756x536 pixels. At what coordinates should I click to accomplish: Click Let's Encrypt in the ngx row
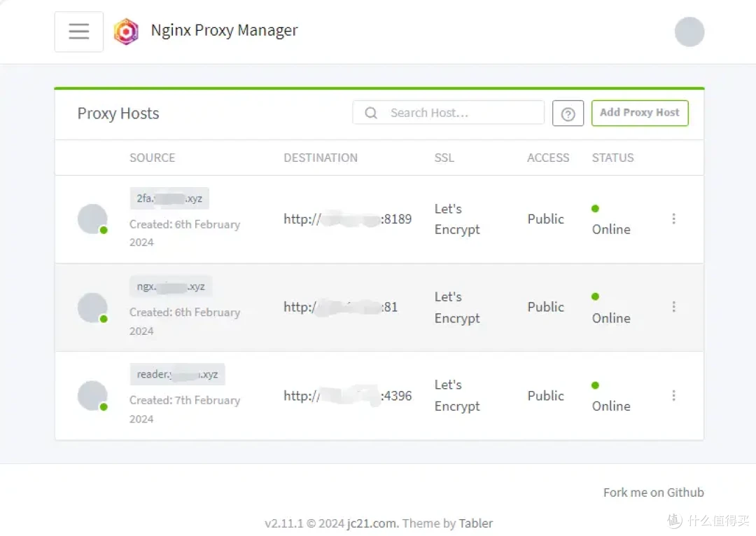[457, 308]
